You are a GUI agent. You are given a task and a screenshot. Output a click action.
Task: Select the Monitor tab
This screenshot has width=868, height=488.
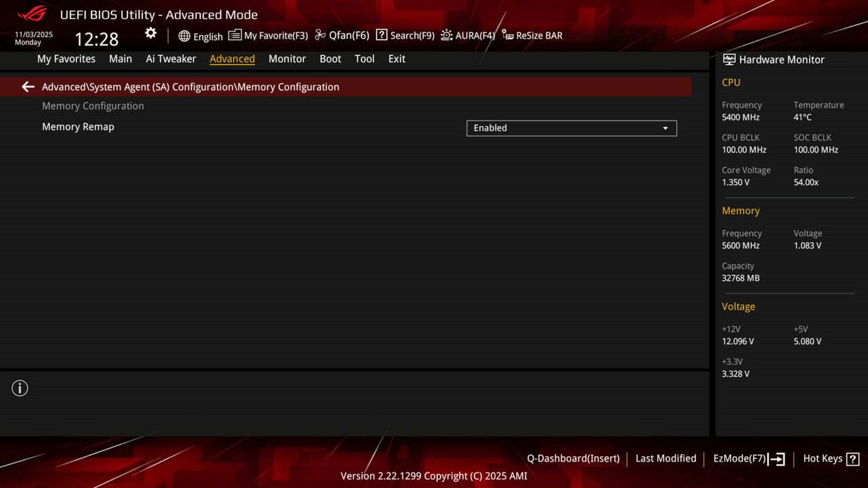287,59
